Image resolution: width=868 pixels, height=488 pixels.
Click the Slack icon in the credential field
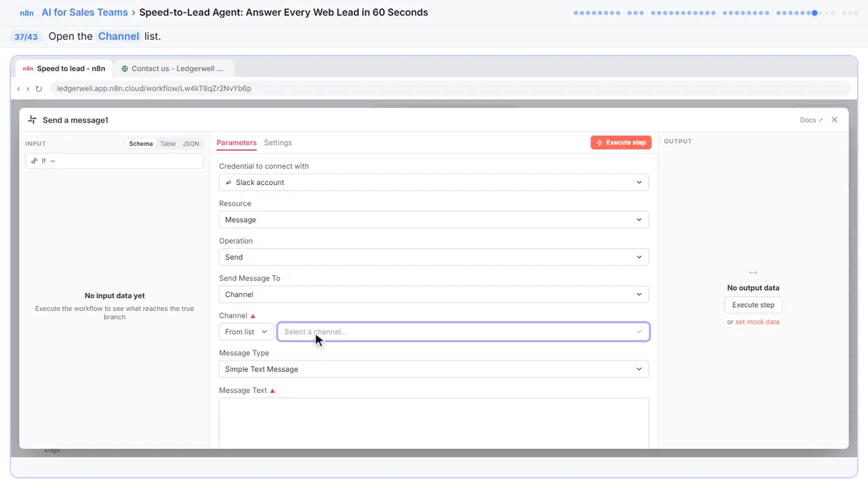click(228, 182)
